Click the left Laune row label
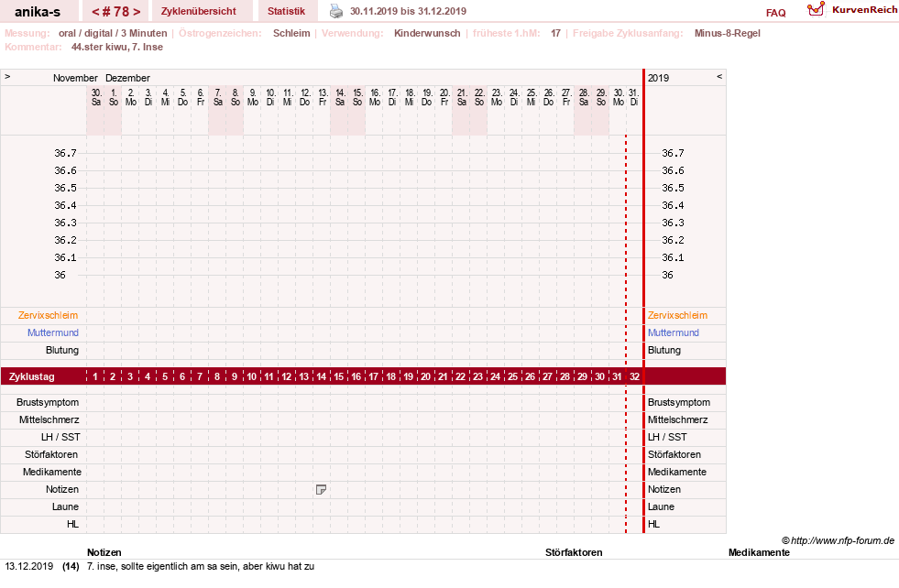This screenshot has height=588, width=899. (65, 506)
